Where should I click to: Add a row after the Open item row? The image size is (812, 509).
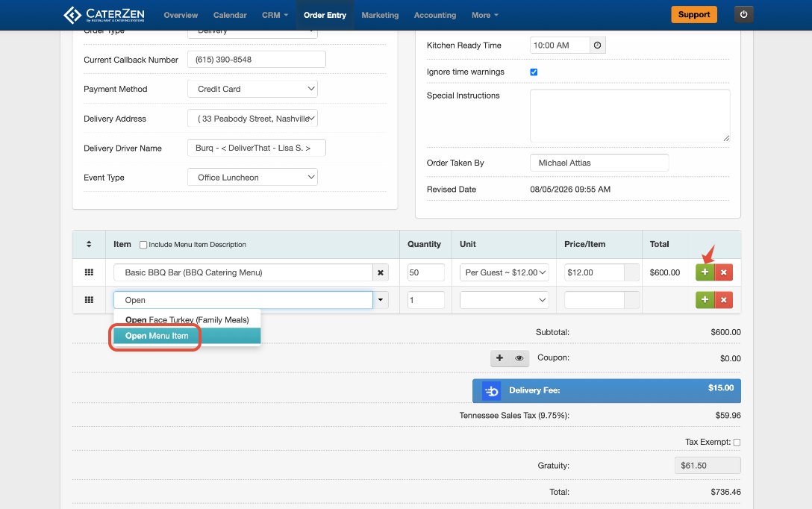coord(705,300)
